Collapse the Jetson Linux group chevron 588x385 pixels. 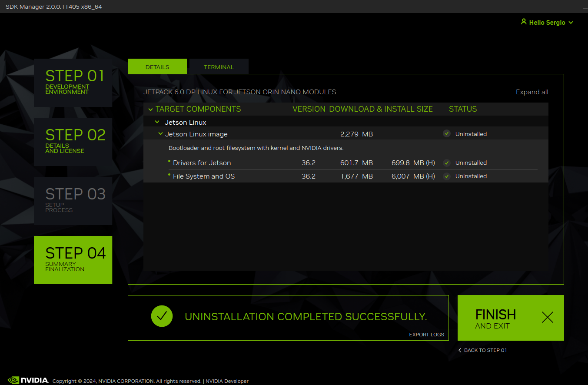tap(157, 122)
